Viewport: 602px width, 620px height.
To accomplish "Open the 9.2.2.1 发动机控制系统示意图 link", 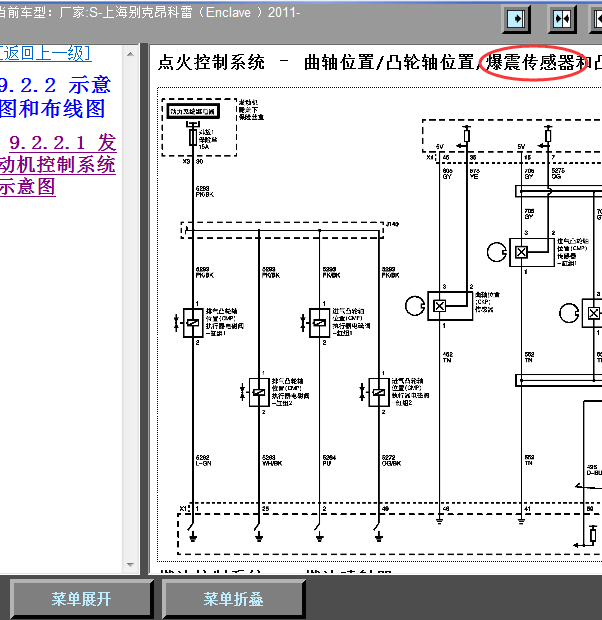I will (58, 164).
